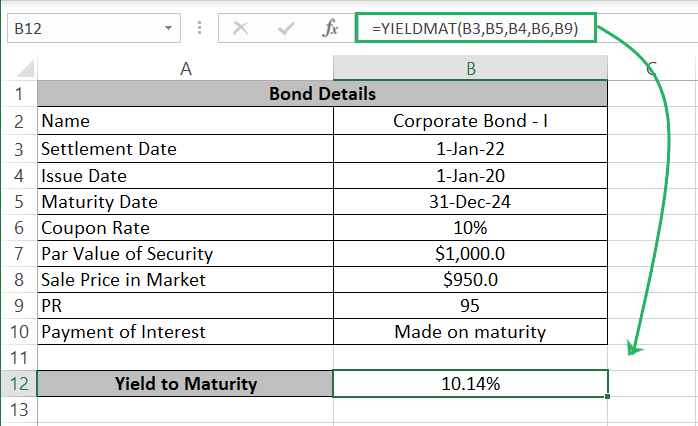Select the Yield to Maturity result 10.14%
The image size is (698, 426).
point(470,383)
